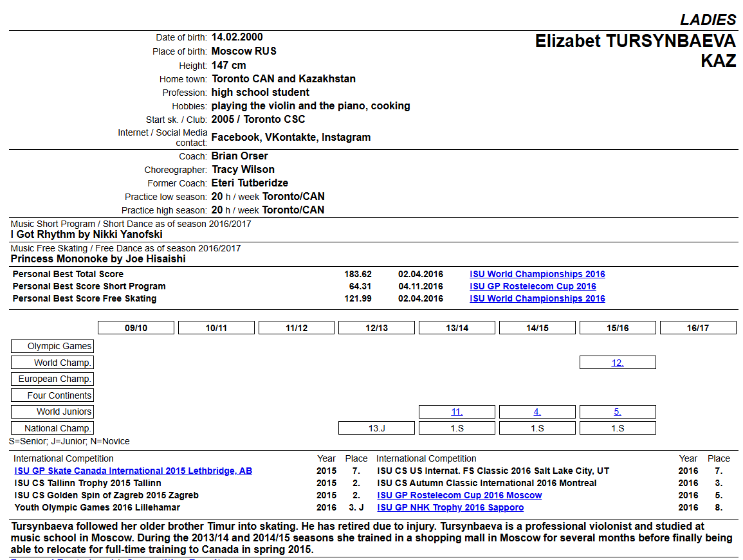
Task: Click the World Champ. row label
Action: tap(52, 363)
